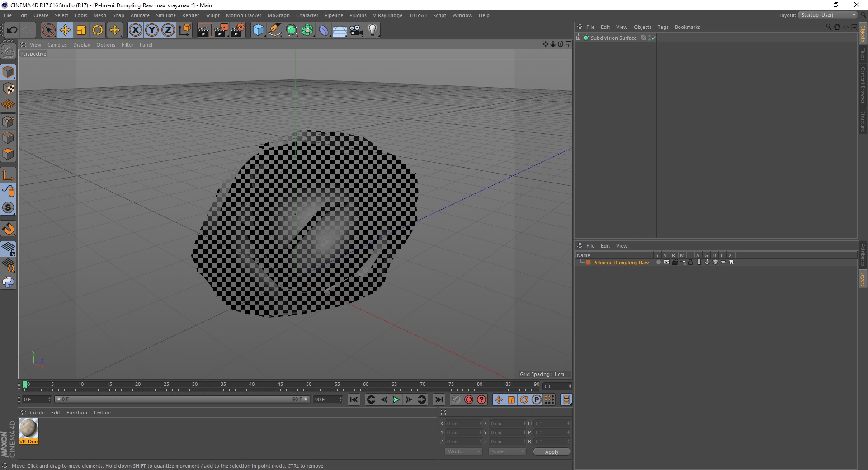Image resolution: width=868 pixels, height=470 pixels.
Task: Open Edit Render Settings icon
Action: click(238, 30)
